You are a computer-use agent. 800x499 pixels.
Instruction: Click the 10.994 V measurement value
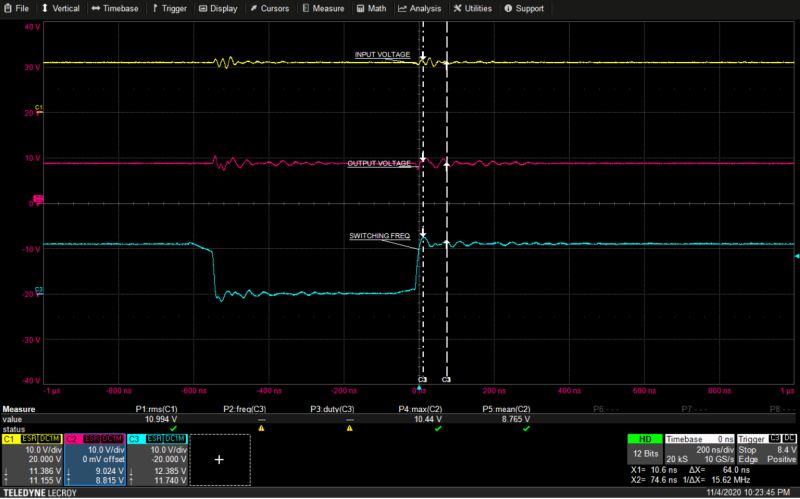(x=161, y=419)
